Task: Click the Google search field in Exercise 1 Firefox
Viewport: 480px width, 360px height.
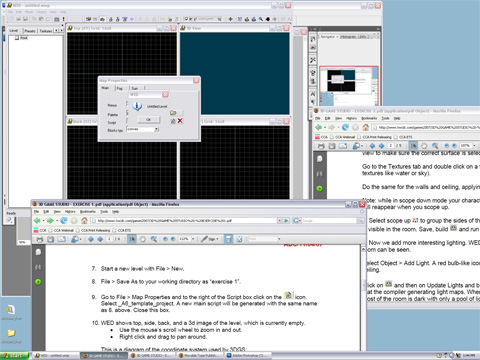Action: click(x=328, y=220)
